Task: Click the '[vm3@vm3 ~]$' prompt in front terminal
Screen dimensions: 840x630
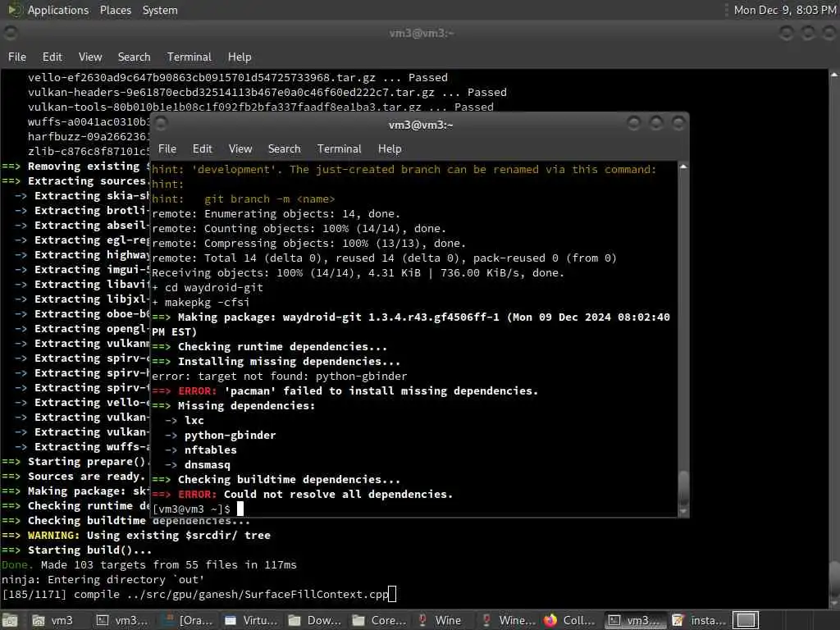Action: [191, 509]
